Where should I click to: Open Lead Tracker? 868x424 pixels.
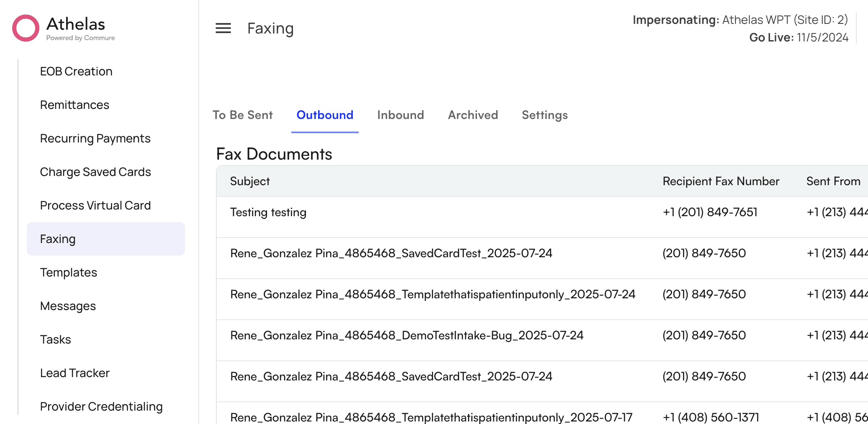point(74,373)
